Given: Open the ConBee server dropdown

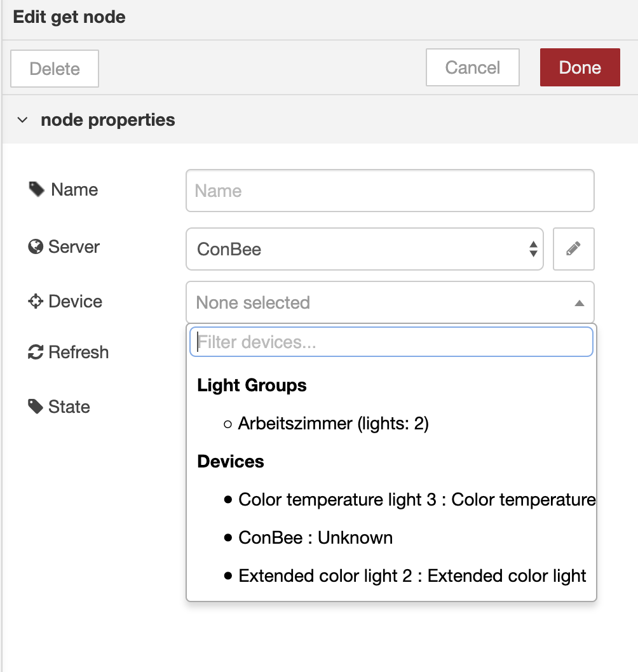Looking at the screenshot, I should click(365, 249).
